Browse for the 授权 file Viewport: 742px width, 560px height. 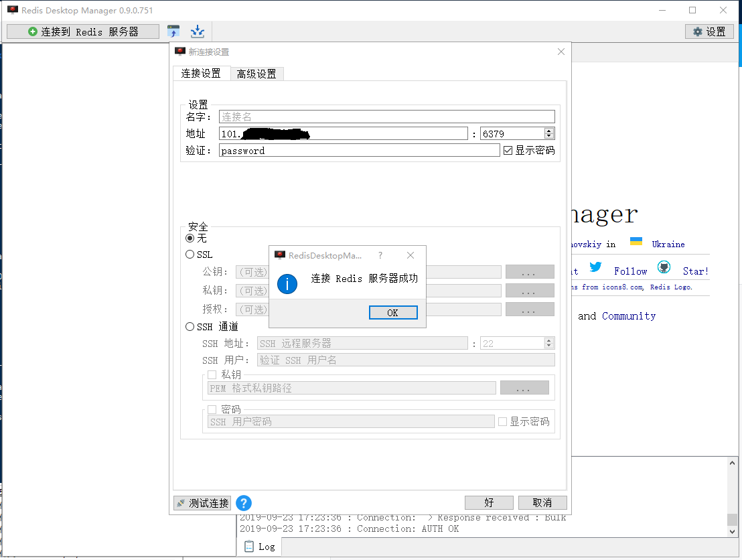click(x=530, y=309)
